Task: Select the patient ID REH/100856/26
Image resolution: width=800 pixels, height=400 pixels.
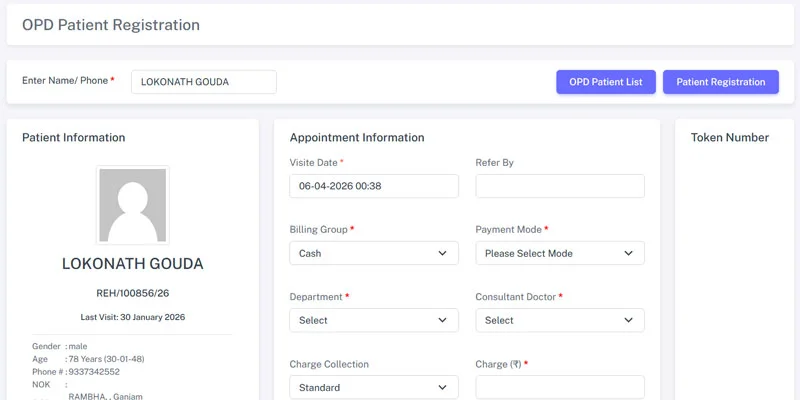Action: (x=133, y=293)
